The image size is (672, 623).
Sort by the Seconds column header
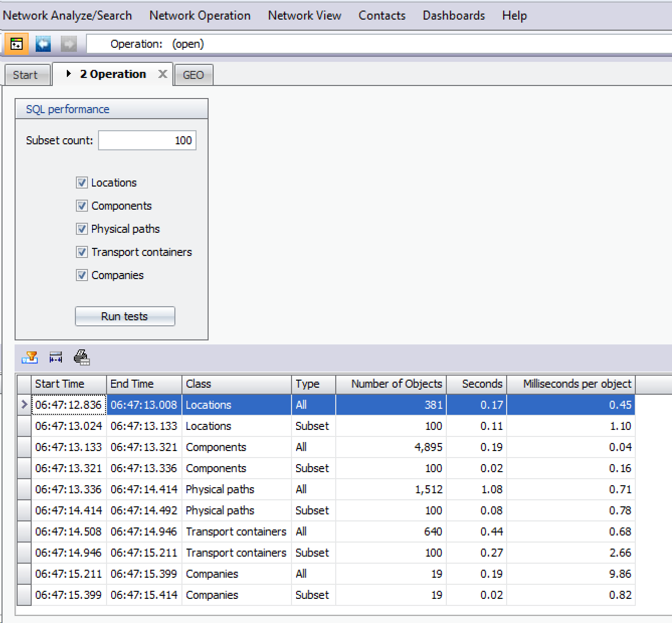476,384
